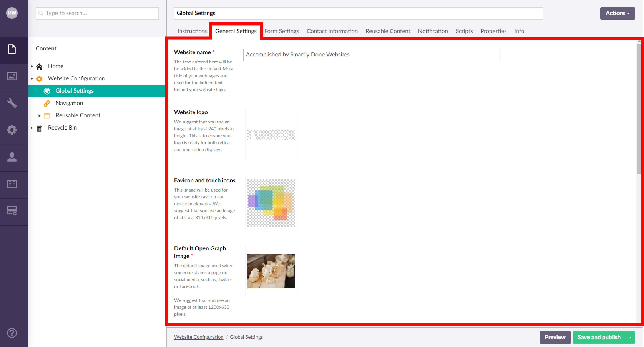Open the Media section picture icon

click(x=12, y=76)
